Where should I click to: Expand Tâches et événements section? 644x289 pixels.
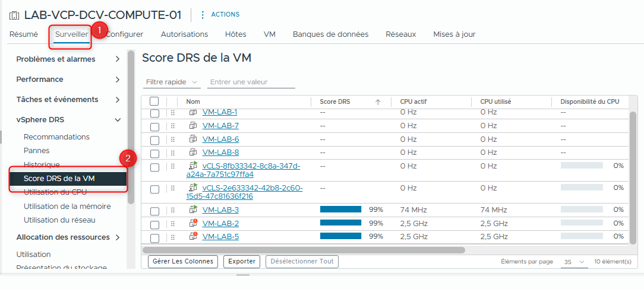point(118,99)
